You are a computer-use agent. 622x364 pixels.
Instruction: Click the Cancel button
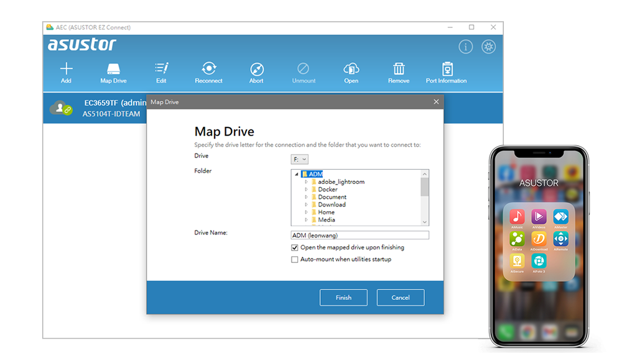tap(401, 298)
